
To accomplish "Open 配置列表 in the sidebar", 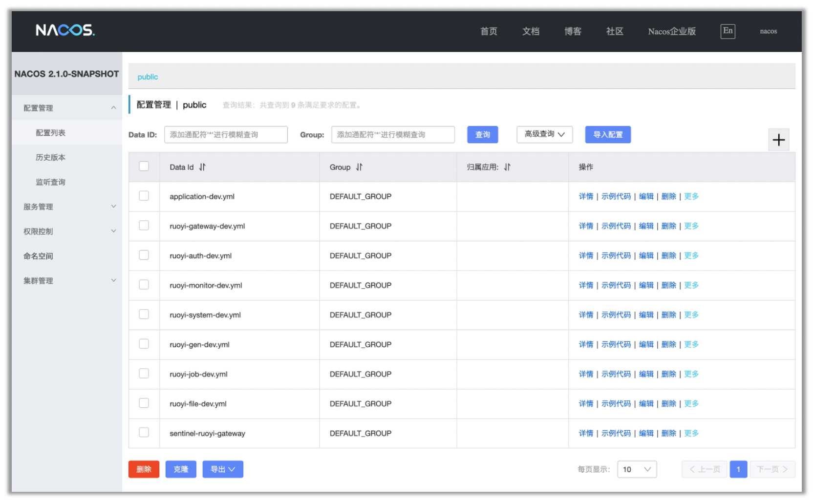I will click(67, 133).
